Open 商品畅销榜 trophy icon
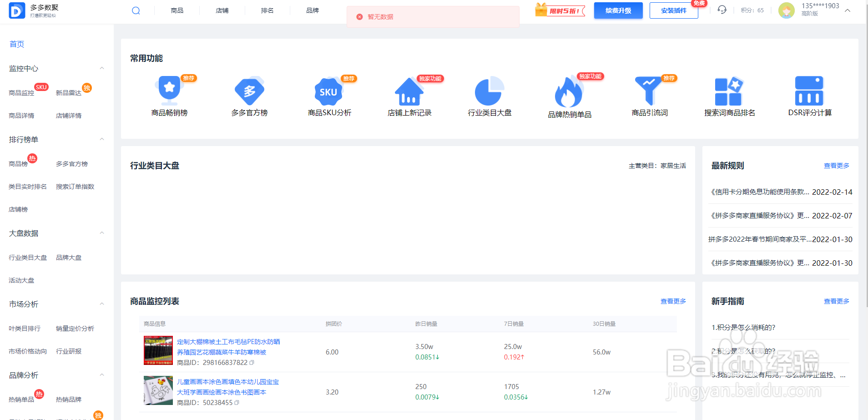 pyautogui.click(x=169, y=91)
